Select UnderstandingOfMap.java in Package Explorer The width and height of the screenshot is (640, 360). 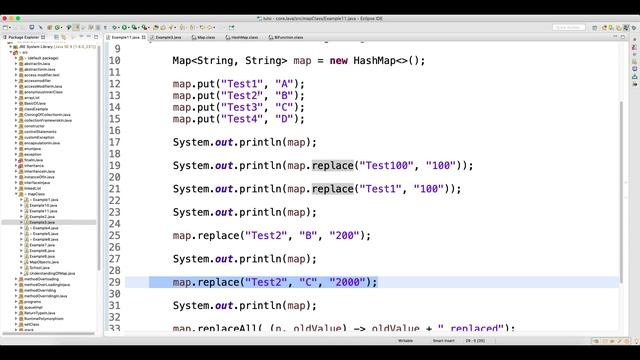[x=52, y=273]
